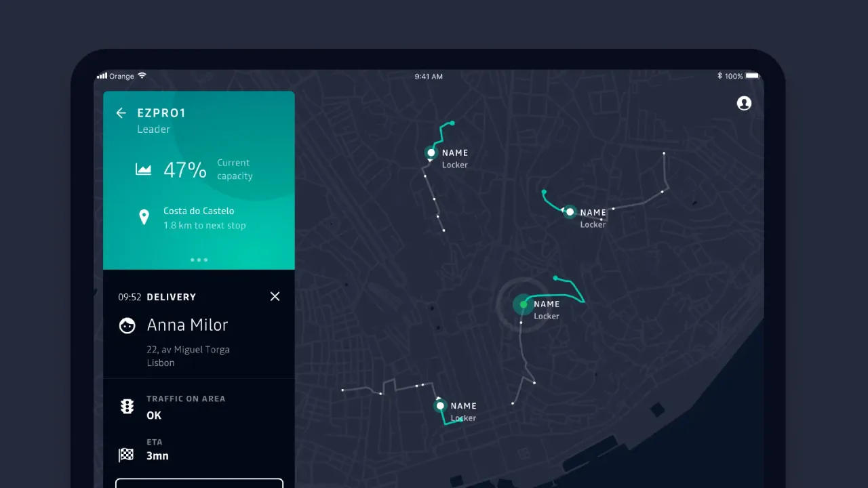
Task: Click the outlined button below ETA
Action: pyautogui.click(x=199, y=483)
